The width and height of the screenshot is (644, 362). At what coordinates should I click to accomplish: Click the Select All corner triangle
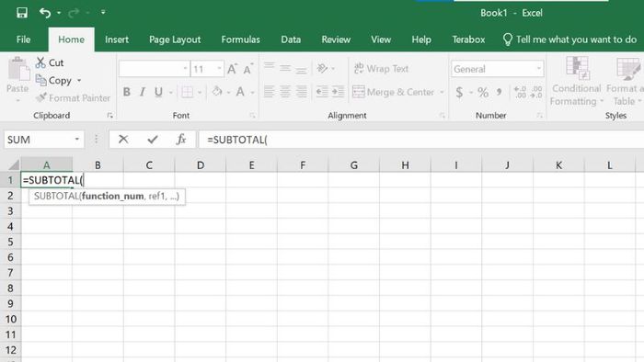(14, 164)
